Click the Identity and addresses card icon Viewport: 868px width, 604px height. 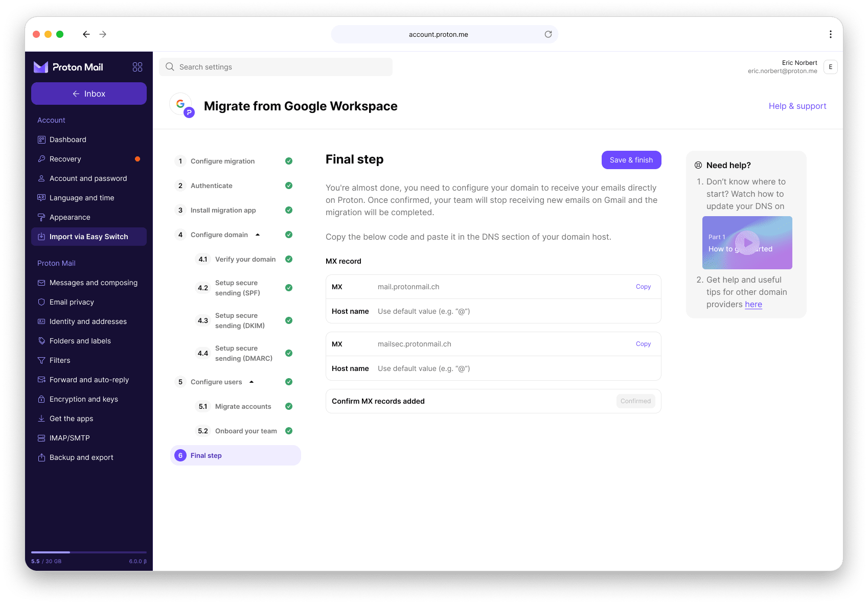tap(41, 321)
